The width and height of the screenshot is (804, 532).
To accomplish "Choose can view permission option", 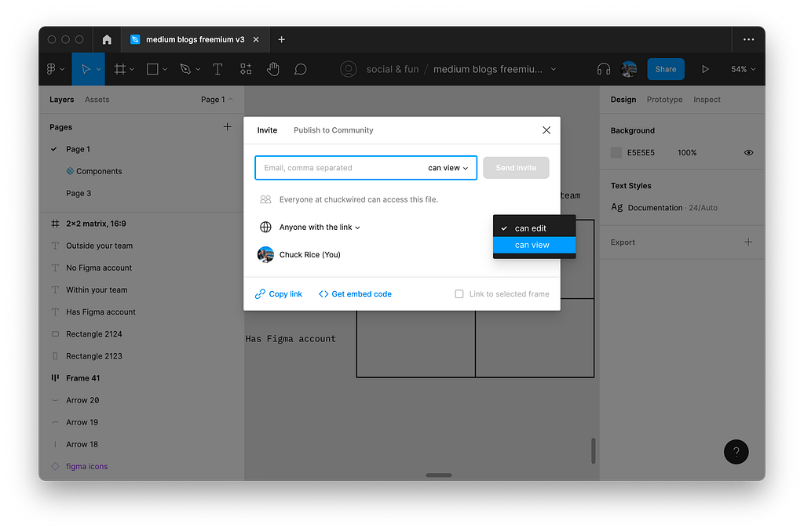I will click(534, 245).
